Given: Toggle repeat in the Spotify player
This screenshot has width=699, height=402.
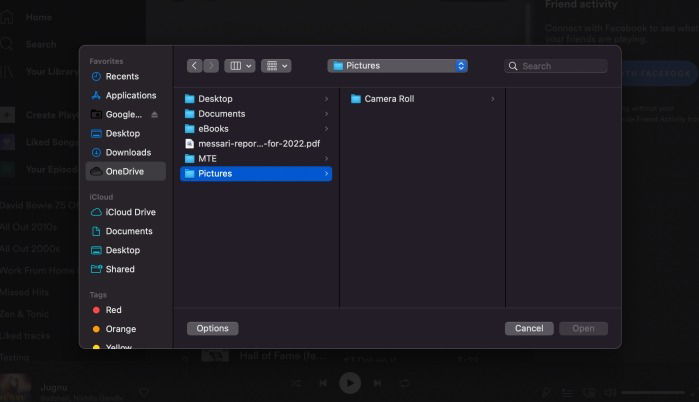Looking at the screenshot, I should 405,383.
